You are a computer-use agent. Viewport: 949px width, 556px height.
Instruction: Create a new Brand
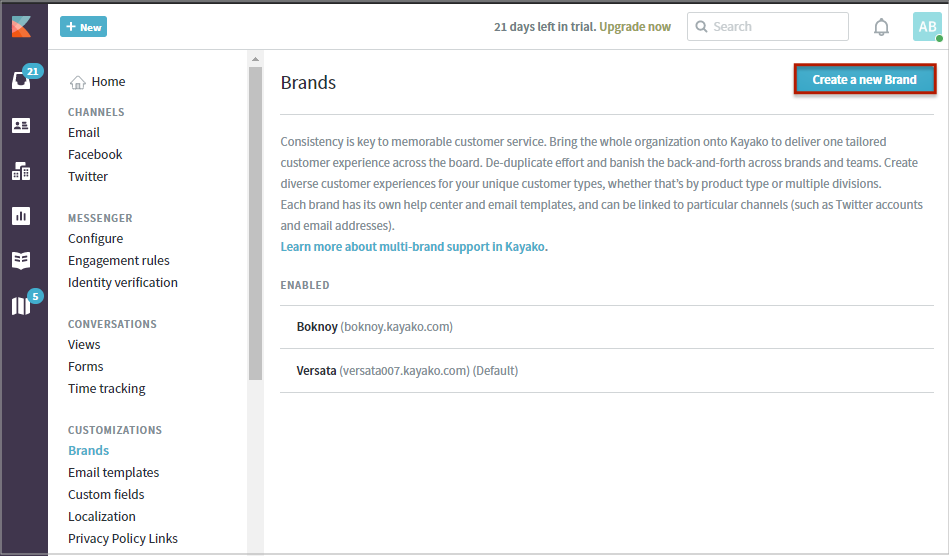click(x=865, y=80)
